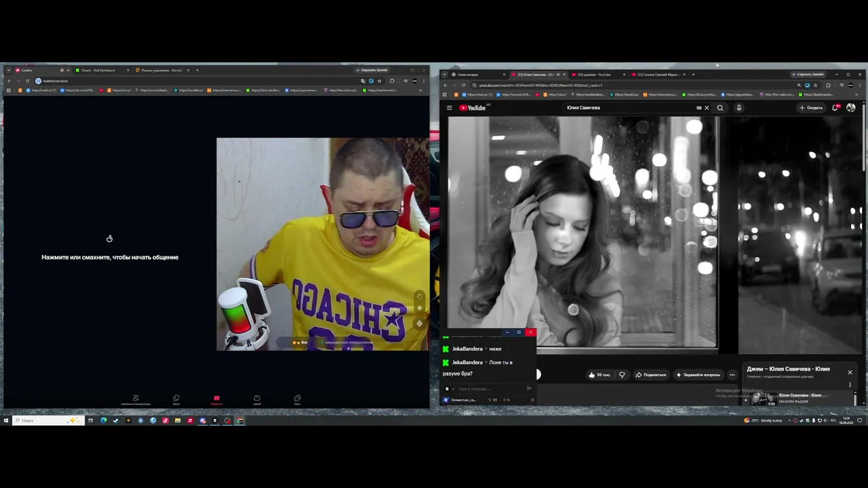Go back in the YouTube browser window
868x488 pixels.
[446, 85]
